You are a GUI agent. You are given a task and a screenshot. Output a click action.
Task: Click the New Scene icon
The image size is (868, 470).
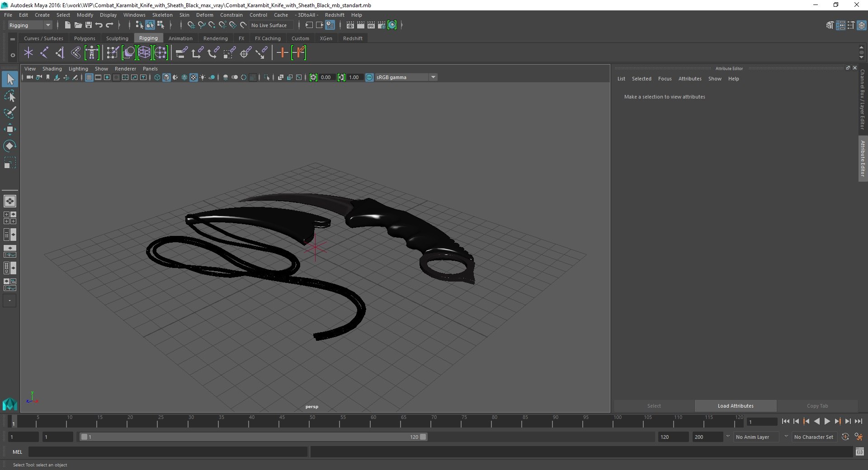[x=67, y=25]
